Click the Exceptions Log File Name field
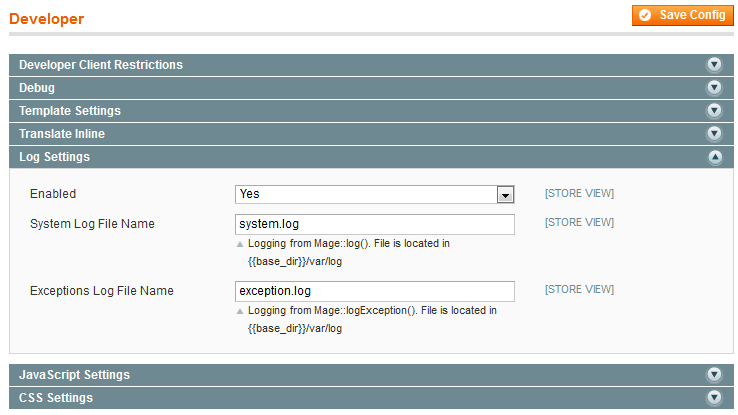 tap(374, 291)
